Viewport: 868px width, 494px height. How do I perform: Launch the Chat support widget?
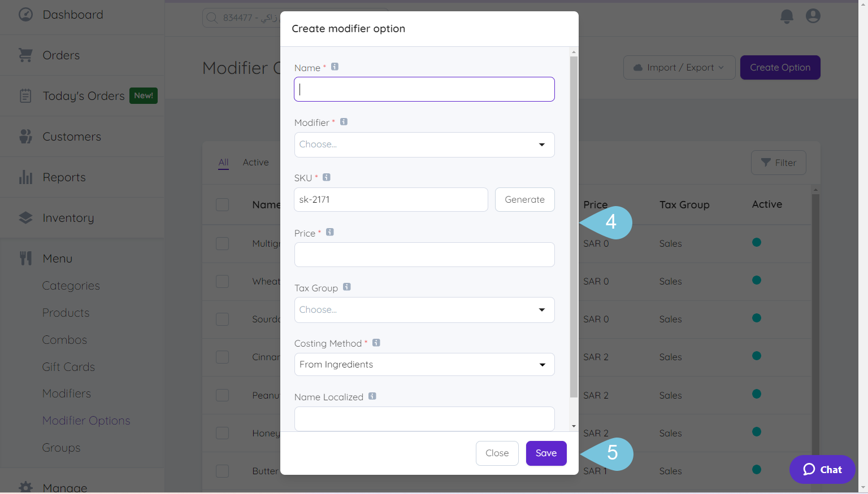(x=822, y=469)
